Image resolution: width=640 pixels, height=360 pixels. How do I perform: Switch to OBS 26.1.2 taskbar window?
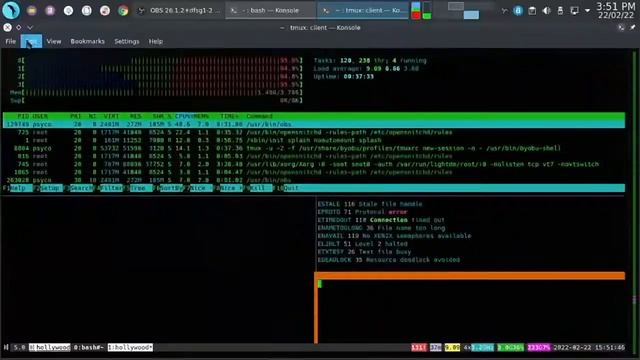[x=179, y=11]
